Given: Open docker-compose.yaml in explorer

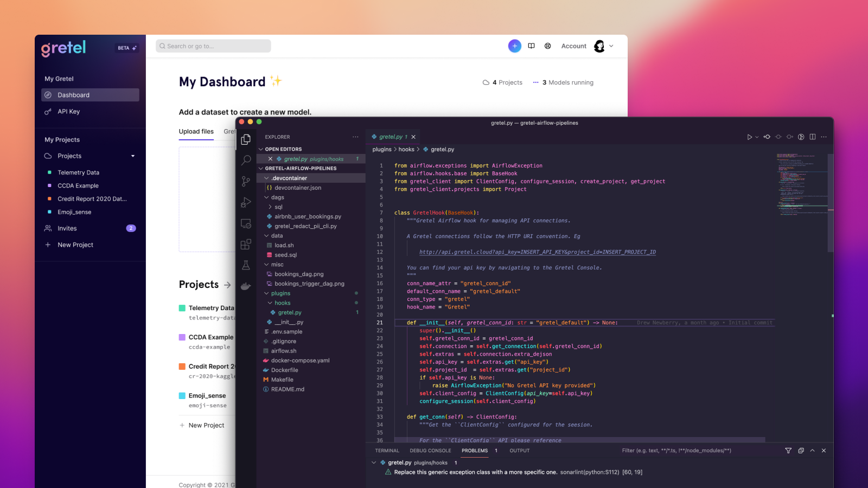Looking at the screenshot, I should point(300,361).
